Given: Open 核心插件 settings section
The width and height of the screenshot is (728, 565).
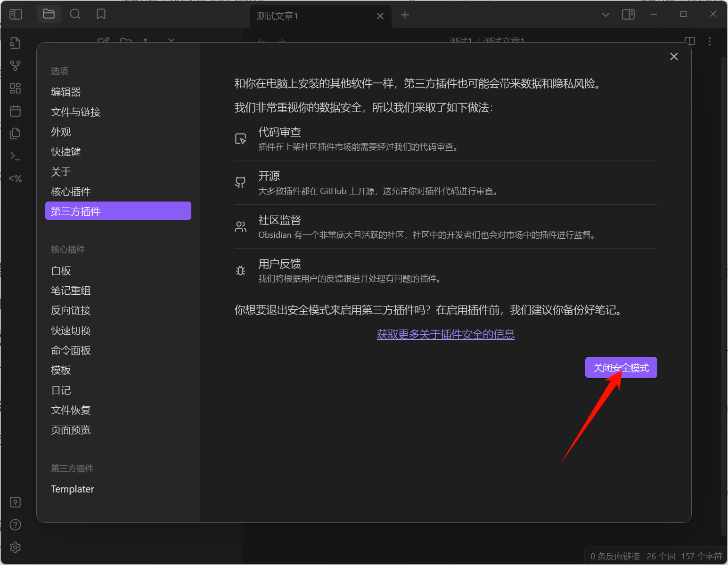Looking at the screenshot, I should click(x=118, y=192).
